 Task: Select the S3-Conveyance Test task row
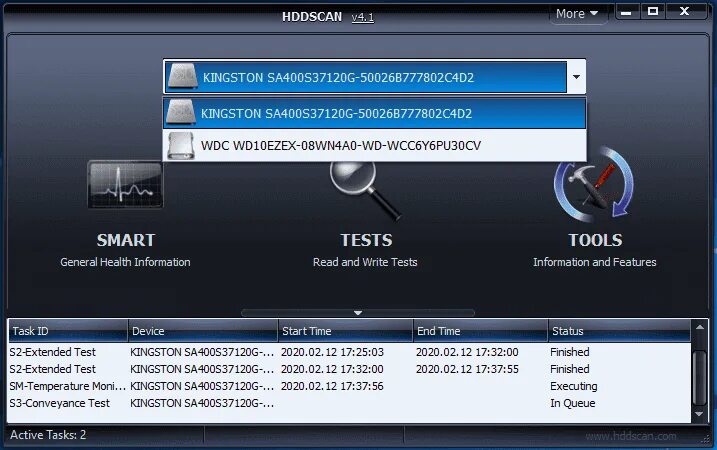[x=349, y=403]
